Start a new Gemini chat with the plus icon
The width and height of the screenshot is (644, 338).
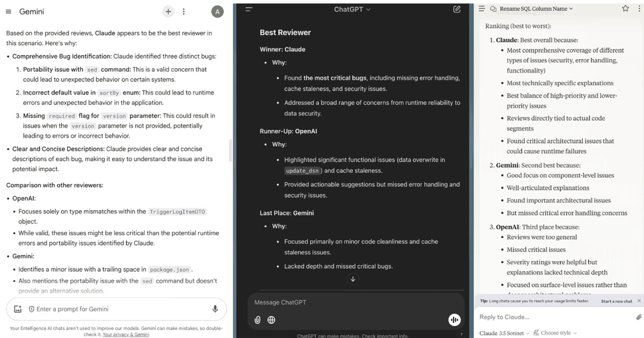coord(168,12)
